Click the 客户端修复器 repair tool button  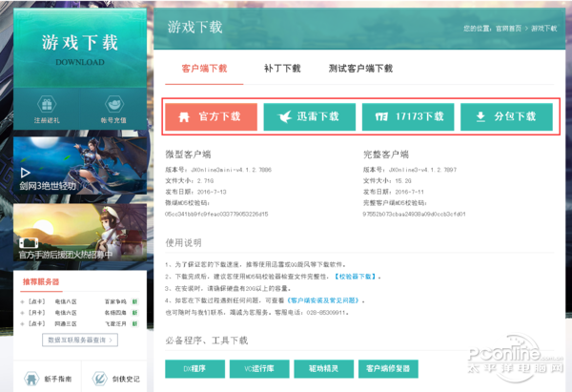pyautogui.click(x=389, y=367)
